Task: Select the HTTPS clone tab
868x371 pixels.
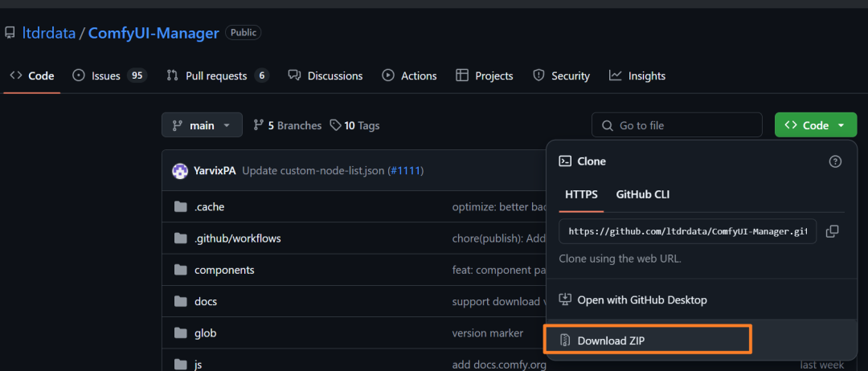Action: click(x=581, y=194)
